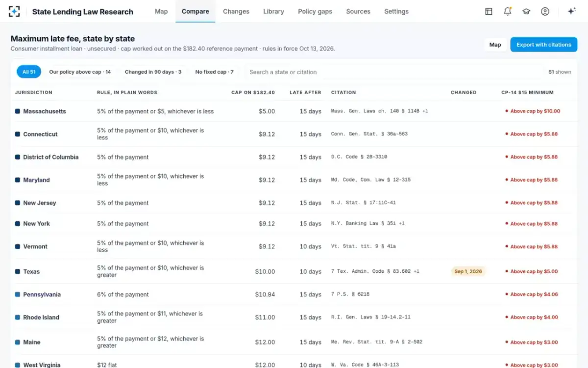Open the New Jersey jurisdiction row
The height and width of the screenshot is (368, 588).
tap(294, 203)
